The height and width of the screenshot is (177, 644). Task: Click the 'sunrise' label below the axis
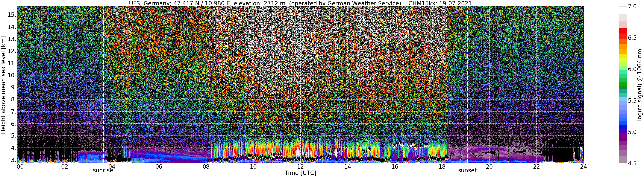click(x=103, y=171)
